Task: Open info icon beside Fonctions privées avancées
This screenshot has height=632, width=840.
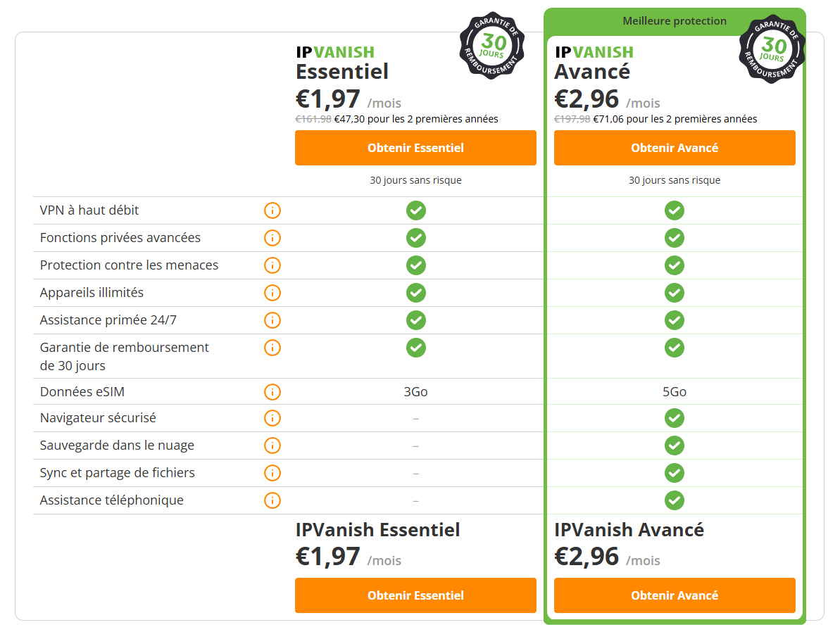Action: coord(272,238)
